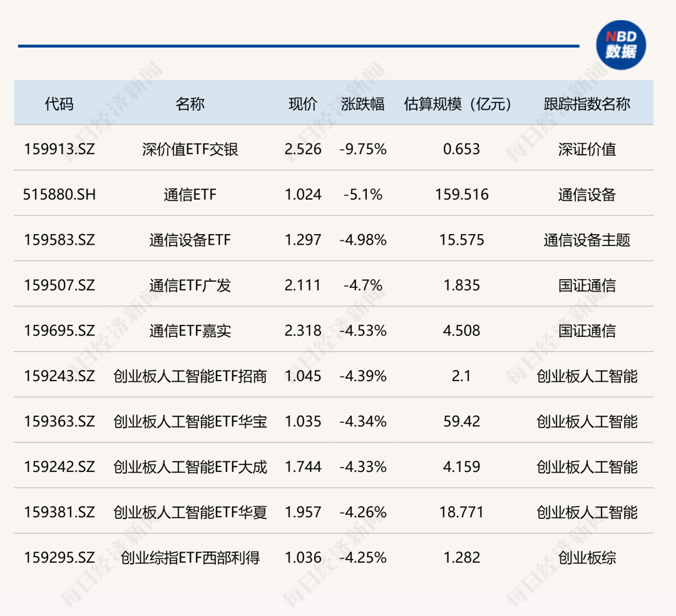Click the name 创业综指ETF西部利得

(190, 557)
